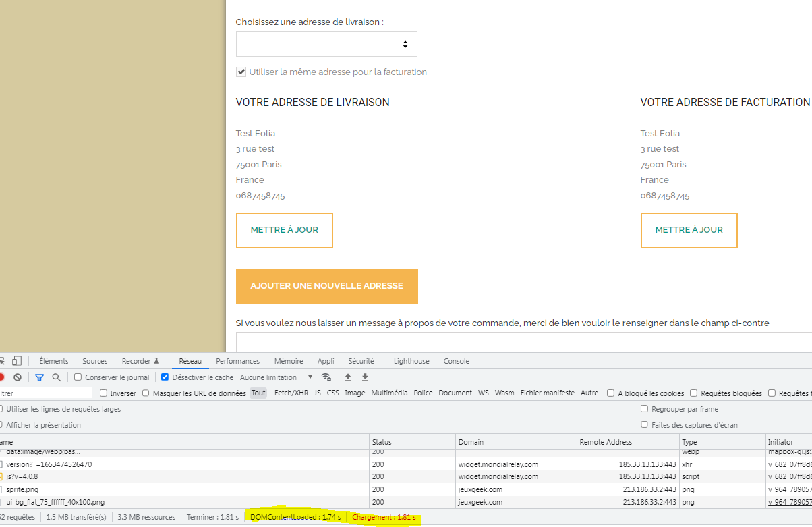Open the Mémoire tab
Viewport: 812px width, 527px height.
point(289,361)
